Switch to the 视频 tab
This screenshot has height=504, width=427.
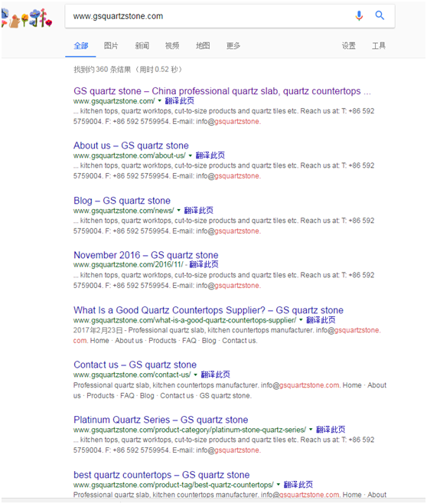coord(172,46)
